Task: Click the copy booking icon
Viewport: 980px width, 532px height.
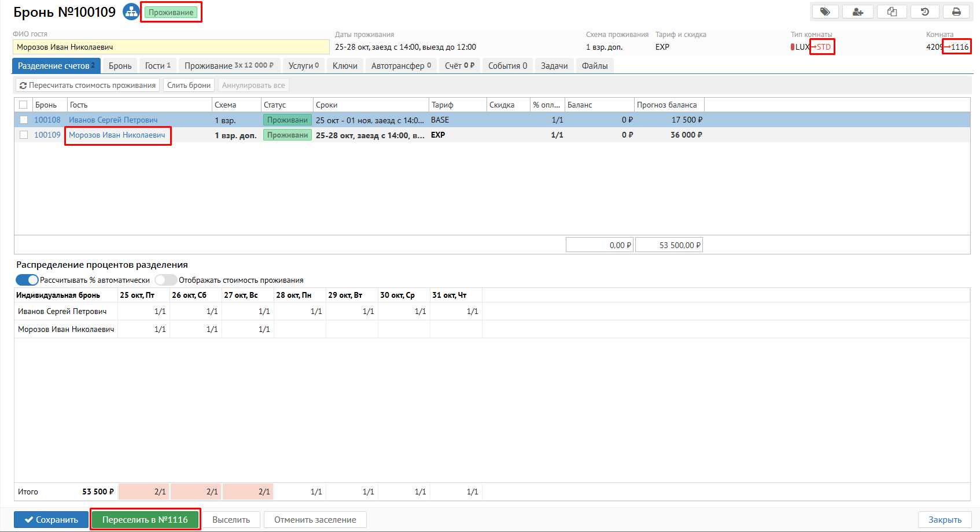Action: [891, 12]
